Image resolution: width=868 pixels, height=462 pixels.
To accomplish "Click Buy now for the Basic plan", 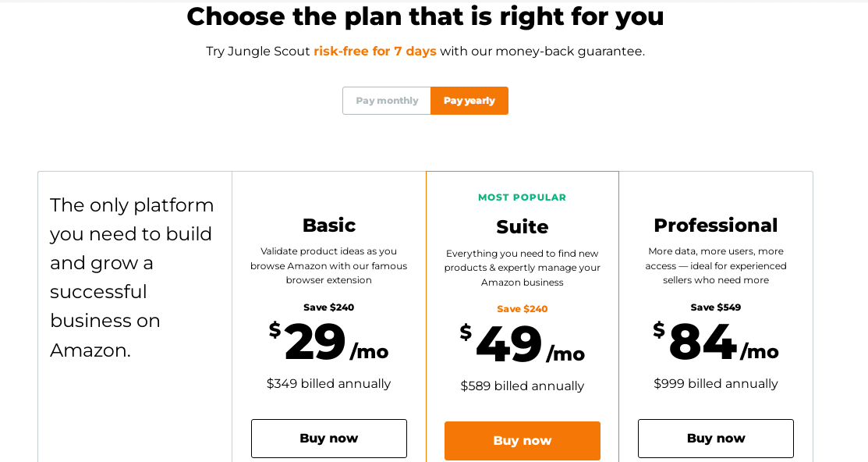I will click(x=329, y=439).
